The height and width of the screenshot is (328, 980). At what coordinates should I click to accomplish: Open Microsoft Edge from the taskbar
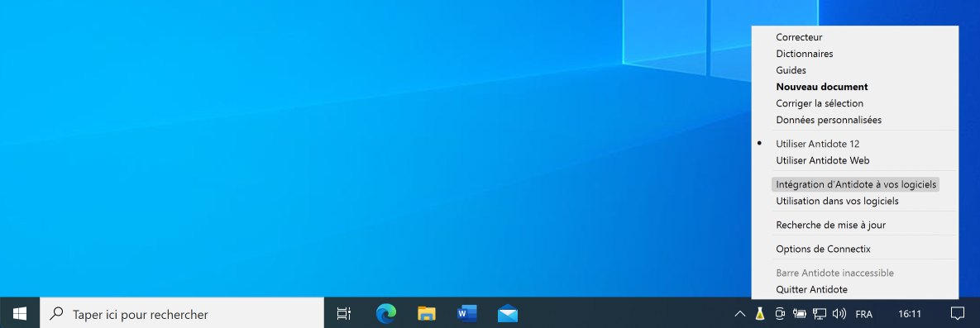(x=385, y=313)
